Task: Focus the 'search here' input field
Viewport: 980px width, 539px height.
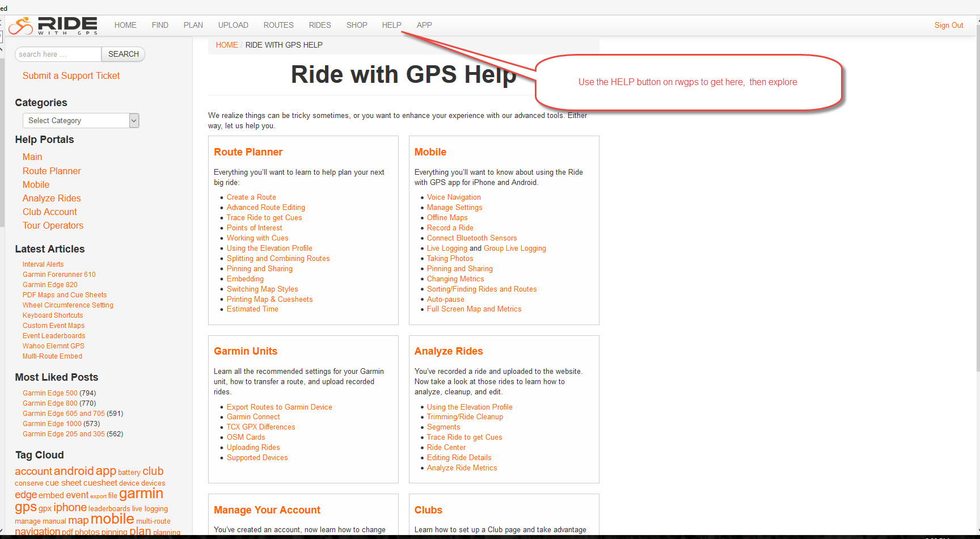Action: (x=58, y=54)
